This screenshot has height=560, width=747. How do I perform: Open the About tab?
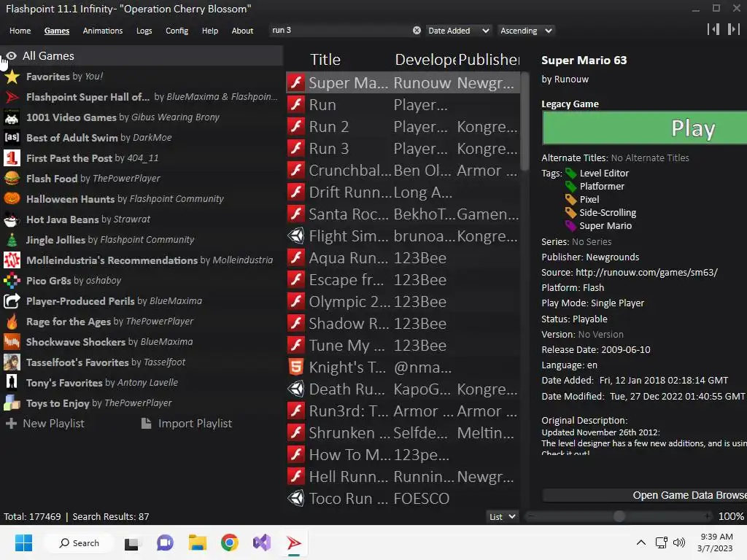click(x=242, y=31)
